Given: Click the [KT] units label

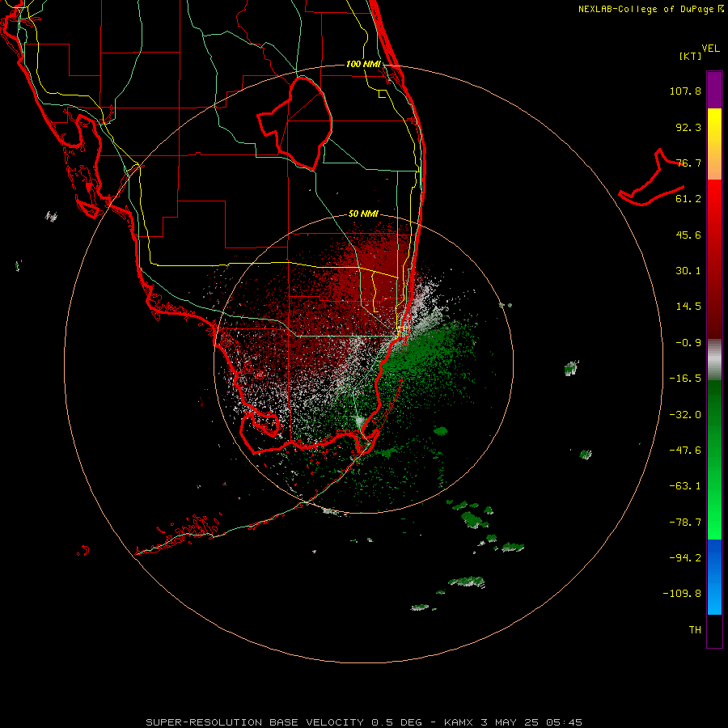Looking at the screenshot, I should pos(691,56).
